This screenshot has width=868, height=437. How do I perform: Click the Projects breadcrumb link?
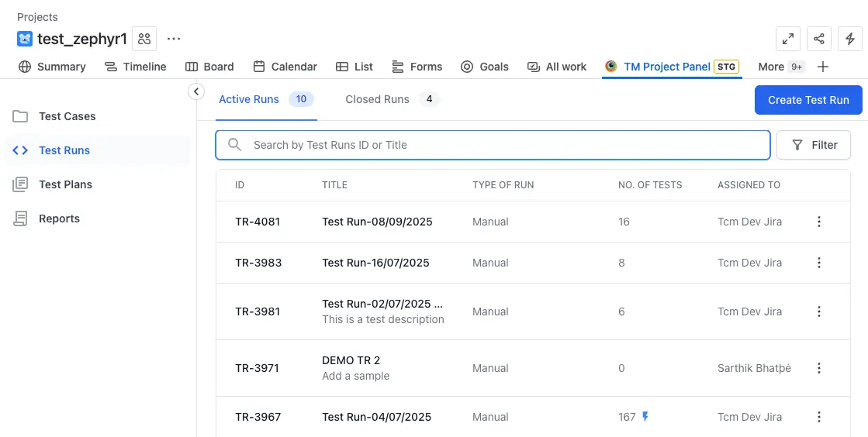(37, 17)
